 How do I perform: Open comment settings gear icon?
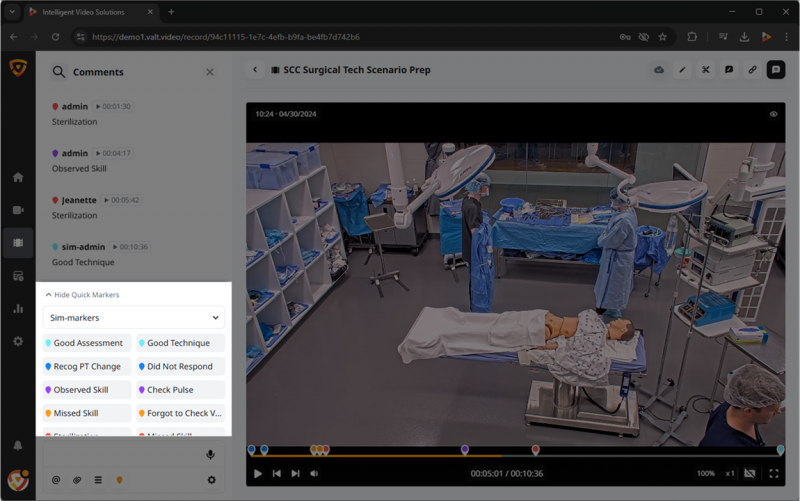(x=212, y=480)
